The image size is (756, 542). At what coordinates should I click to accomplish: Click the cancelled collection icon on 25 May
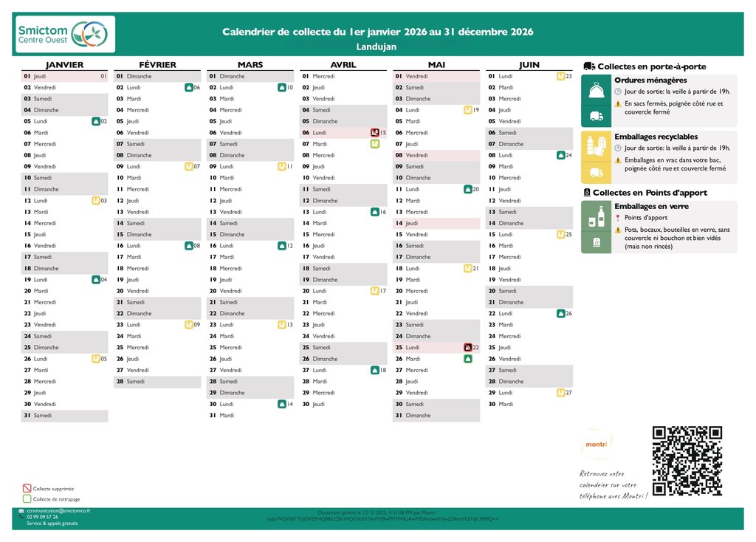click(x=467, y=347)
